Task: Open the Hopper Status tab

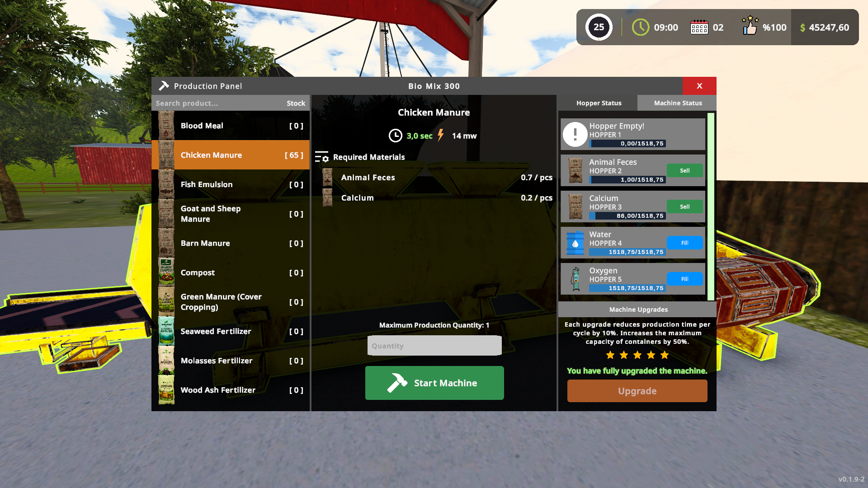Action: 598,103
